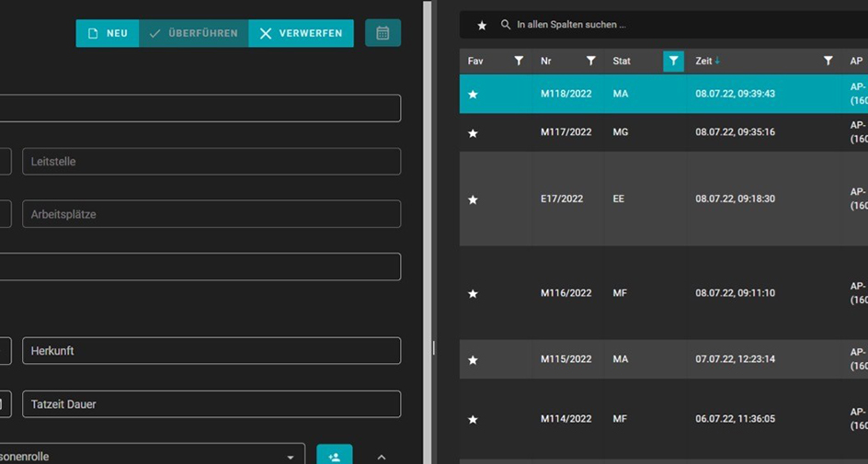The image size is (868, 464).
Task: Click the NEU button
Action: 108,33
